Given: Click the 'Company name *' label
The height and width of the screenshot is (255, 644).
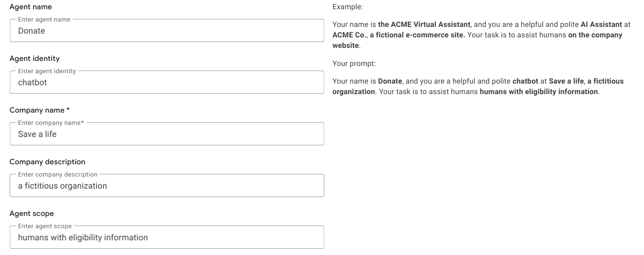Looking at the screenshot, I should pyautogui.click(x=39, y=110).
